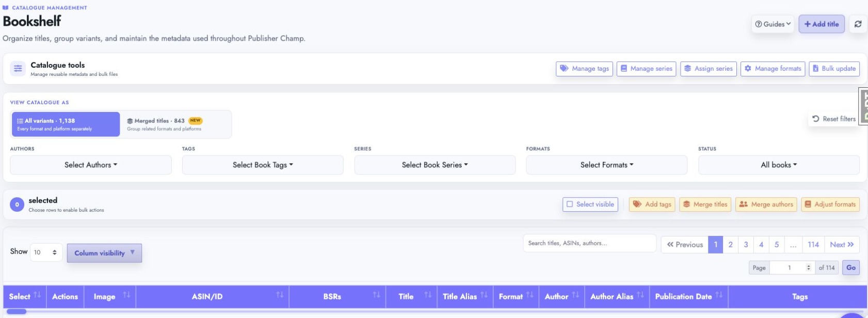Reset filters
Image resolution: width=868 pixels, height=318 pixels.
click(834, 119)
